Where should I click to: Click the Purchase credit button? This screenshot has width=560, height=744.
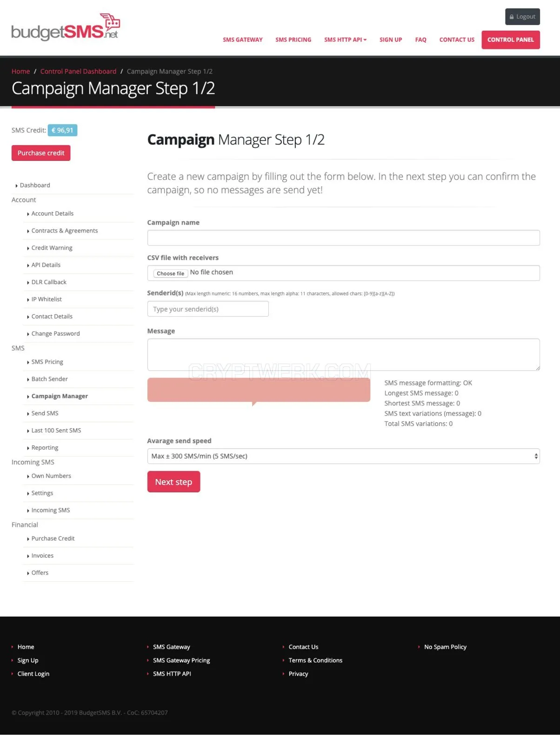41,153
